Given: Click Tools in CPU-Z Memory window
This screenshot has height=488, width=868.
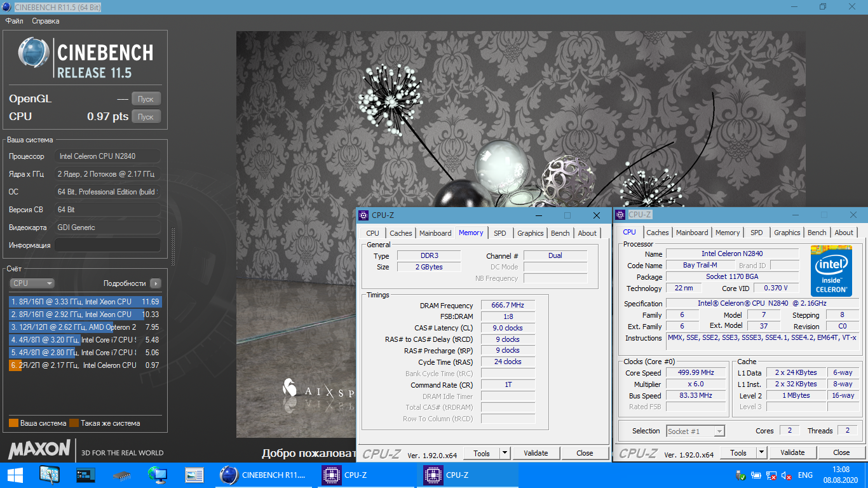Looking at the screenshot, I should [482, 453].
